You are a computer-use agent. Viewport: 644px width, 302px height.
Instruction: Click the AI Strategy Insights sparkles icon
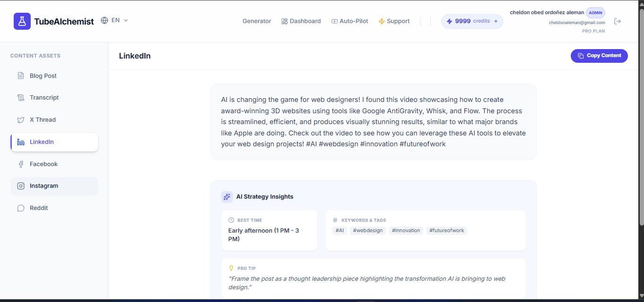tap(227, 196)
